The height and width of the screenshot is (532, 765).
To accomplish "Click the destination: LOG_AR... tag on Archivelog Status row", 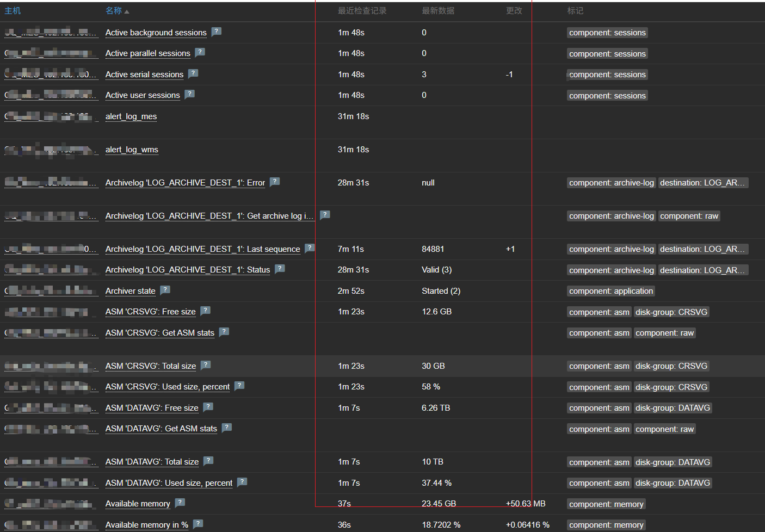I will (703, 270).
